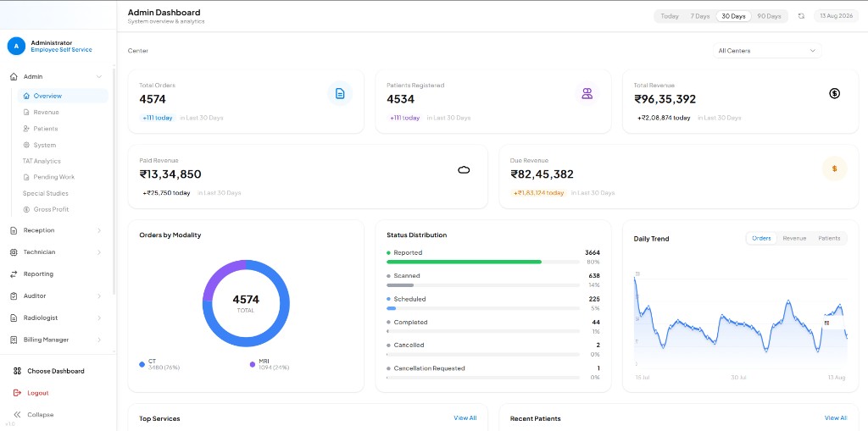Click the System gear icon

click(26, 145)
